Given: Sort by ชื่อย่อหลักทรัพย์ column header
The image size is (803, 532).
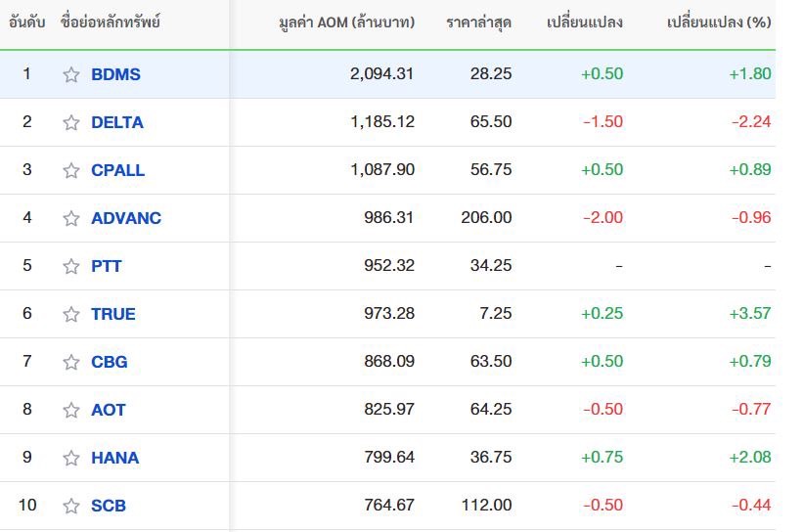Looking at the screenshot, I should pos(111,22).
